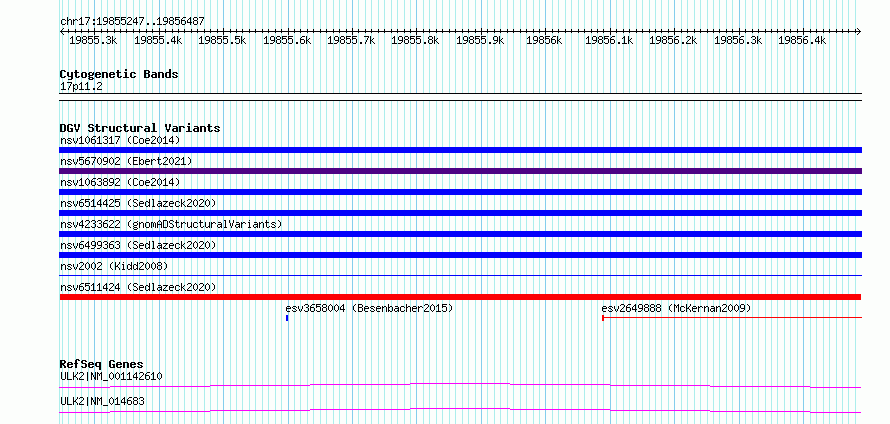This screenshot has width=890, height=424.
Task: Open the esv3658004 (Besenbacher2015) label
Action: [369, 308]
